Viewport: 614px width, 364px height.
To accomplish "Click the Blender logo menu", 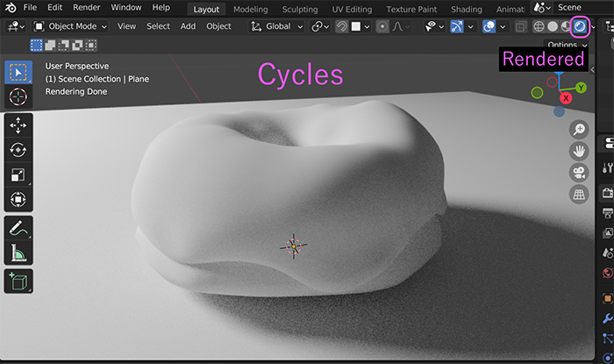I will 11,7.
